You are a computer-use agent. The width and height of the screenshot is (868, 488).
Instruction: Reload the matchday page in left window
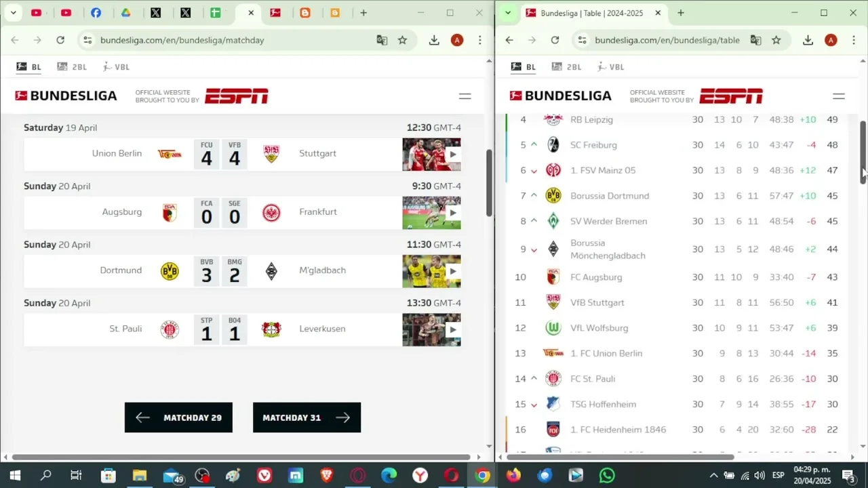click(60, 40)
